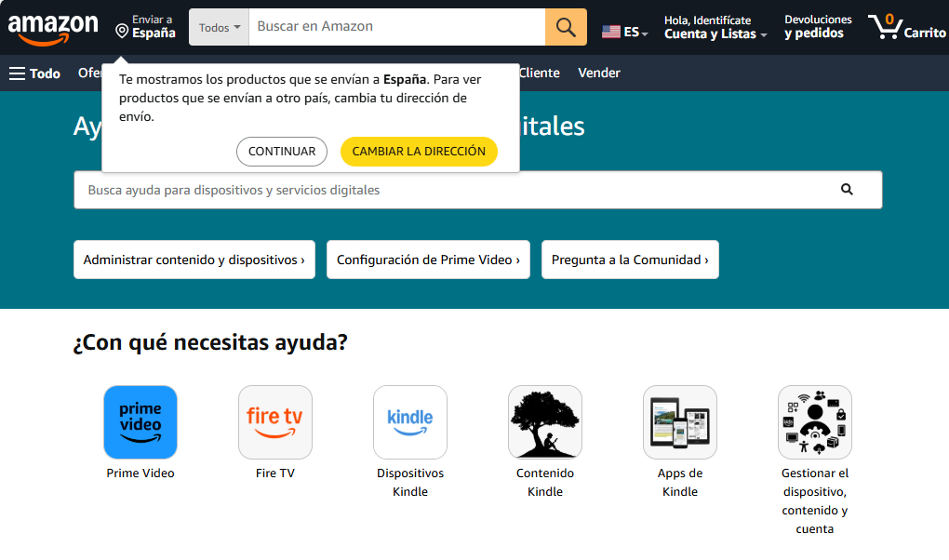Click the Amazon logo
Screen dimensions: 949x560
coord(53,29)
